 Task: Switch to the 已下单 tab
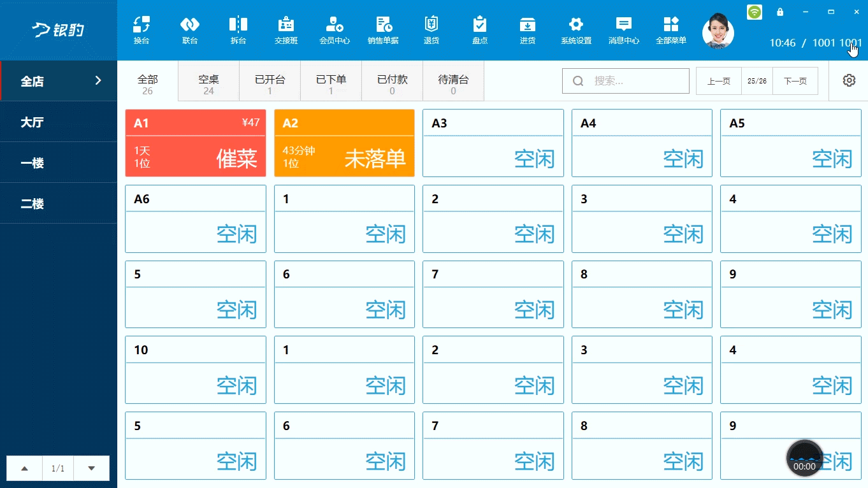point(331,81)
